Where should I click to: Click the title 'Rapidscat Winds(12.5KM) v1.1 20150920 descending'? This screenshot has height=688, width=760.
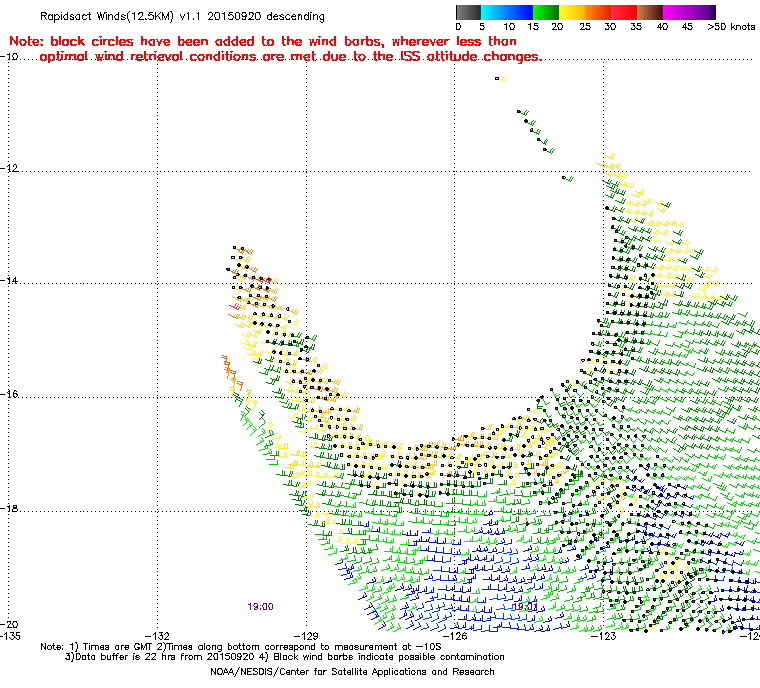(x=182, y=16)
